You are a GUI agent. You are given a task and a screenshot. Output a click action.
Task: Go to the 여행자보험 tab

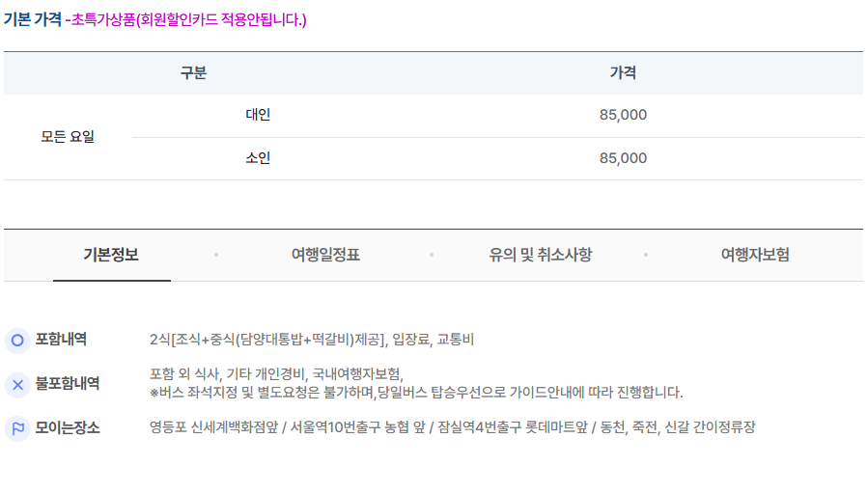click(x=755, y=256)
